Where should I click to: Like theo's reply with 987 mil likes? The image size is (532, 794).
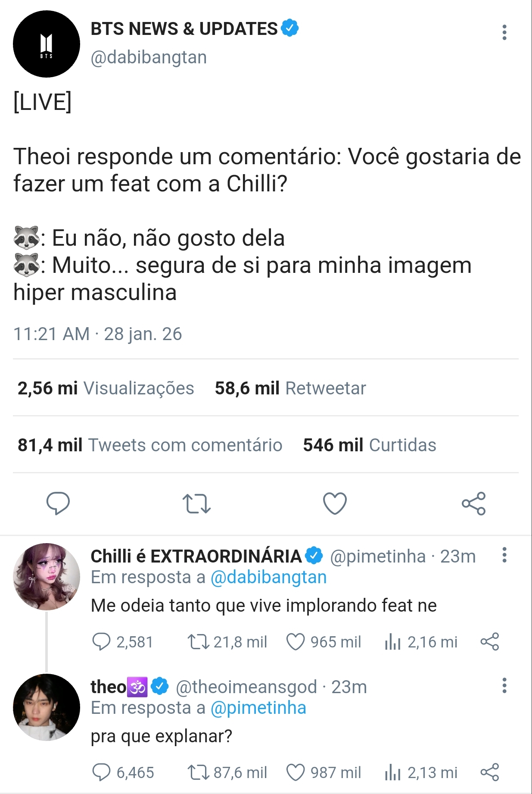296,772
